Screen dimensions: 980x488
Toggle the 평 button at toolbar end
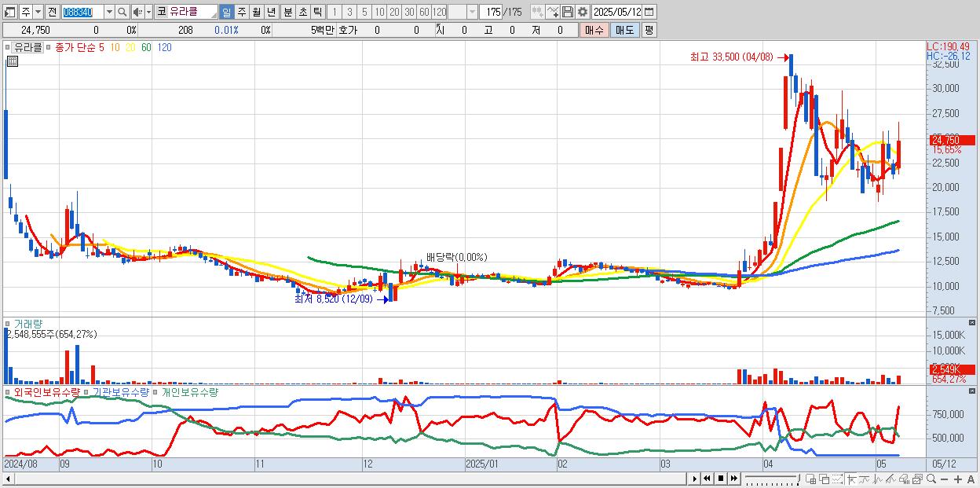[649, 29]
